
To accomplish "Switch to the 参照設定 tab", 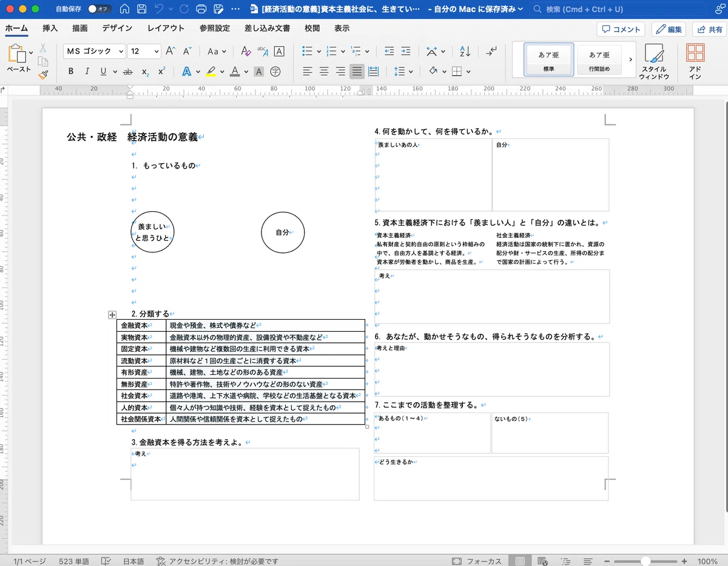I will pyautogui.click(x=215, y=29).
